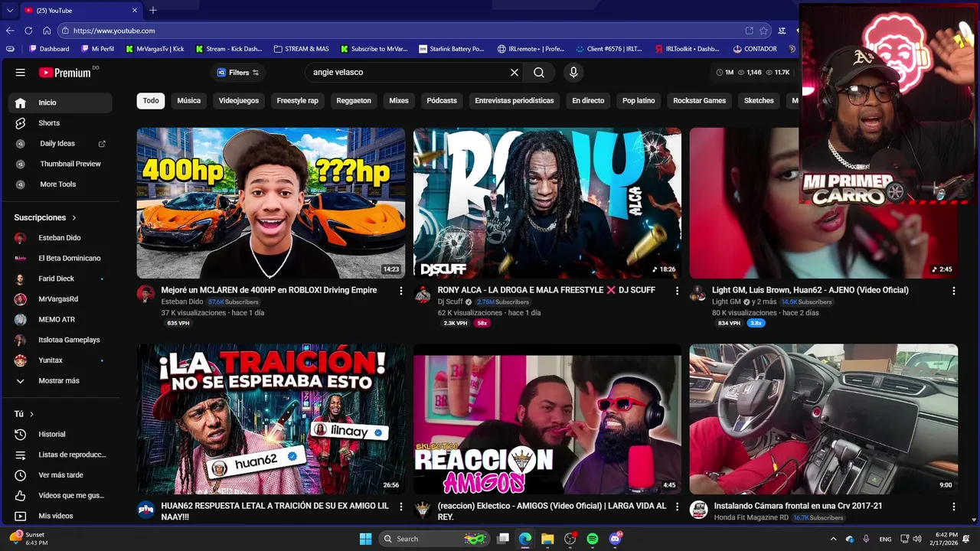
Task: Click the magnifier search button
Action: click(539, 73)
